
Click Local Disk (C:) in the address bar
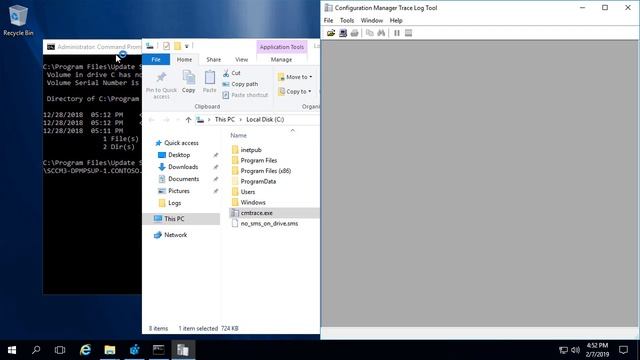pyautogui.click(x=265, y=120)
